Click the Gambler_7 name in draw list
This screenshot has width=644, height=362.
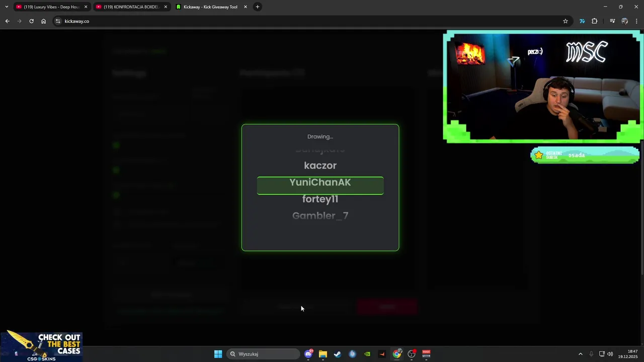[320, 216]
